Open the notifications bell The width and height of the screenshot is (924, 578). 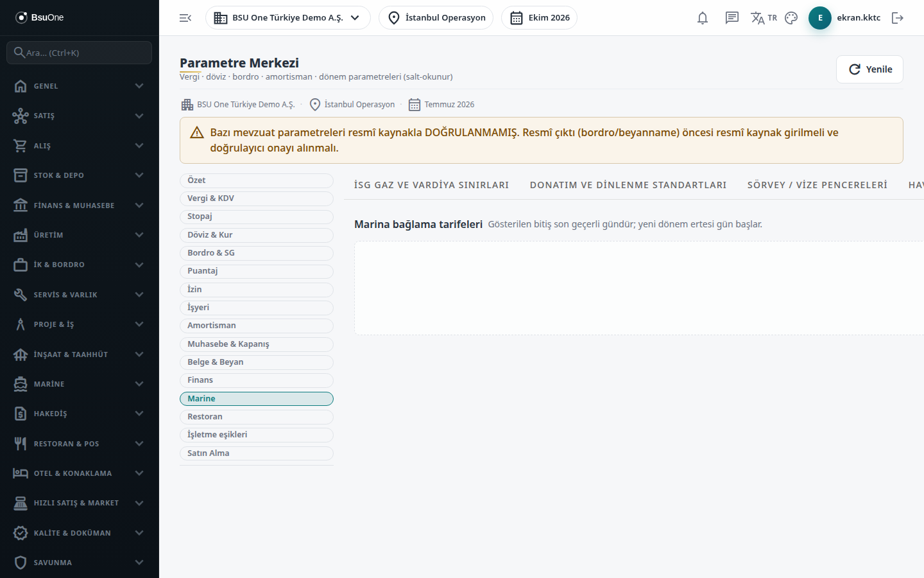coord(703,18)
